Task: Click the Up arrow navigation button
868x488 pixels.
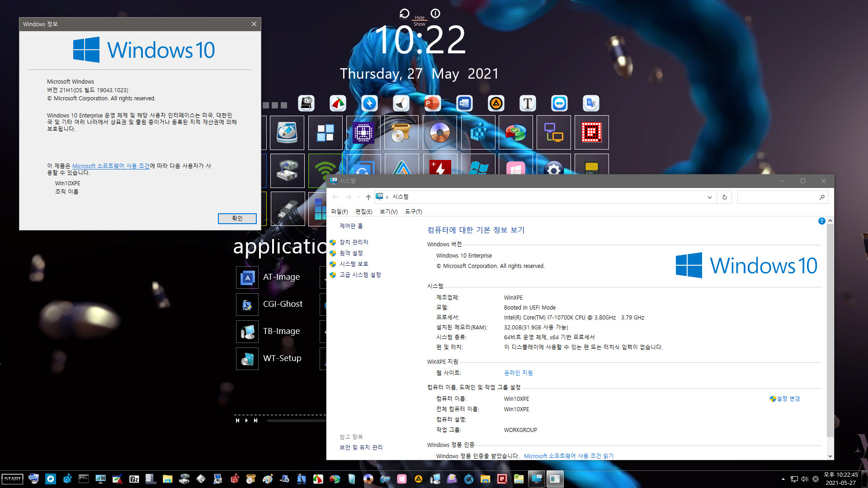Action: tap(368, 197)
